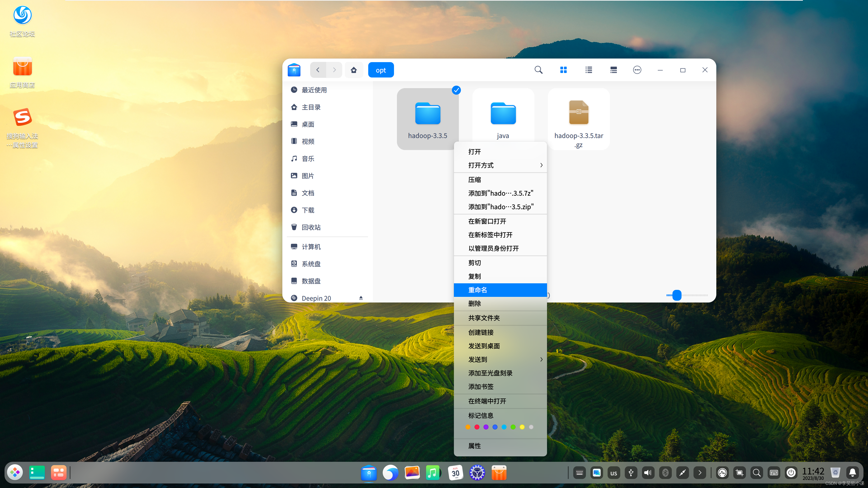
Task: Click the Bluetooth tray icon
Action: [665, 473]
